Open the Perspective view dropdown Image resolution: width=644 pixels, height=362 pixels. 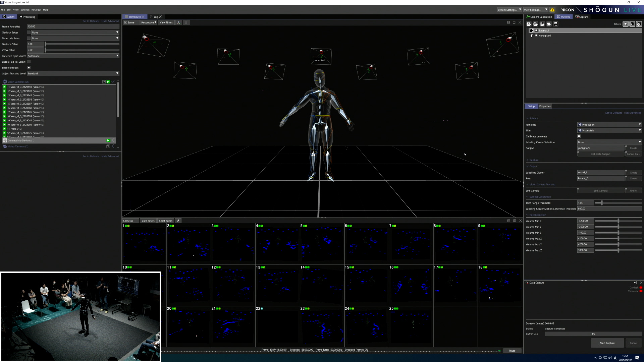pyautogui.click(x=149, y=22)
